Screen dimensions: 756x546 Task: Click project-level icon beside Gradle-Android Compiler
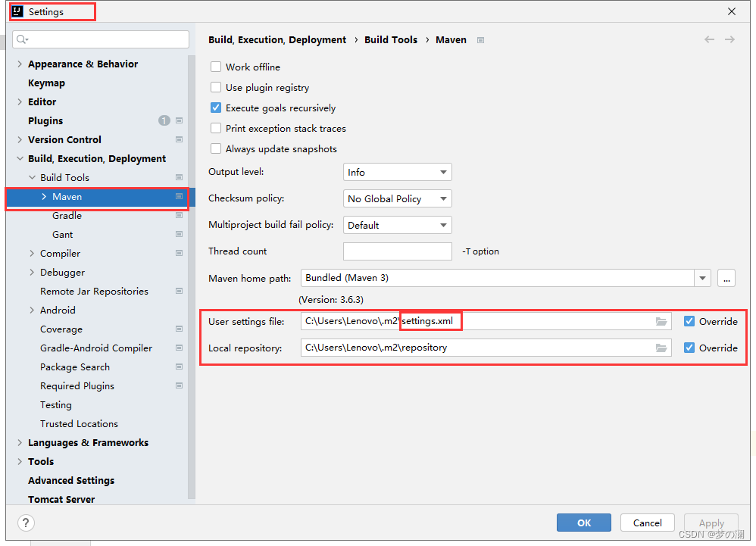179,348
